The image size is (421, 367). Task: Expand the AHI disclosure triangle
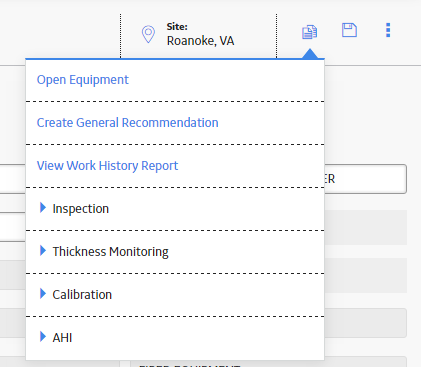[43, 337]
